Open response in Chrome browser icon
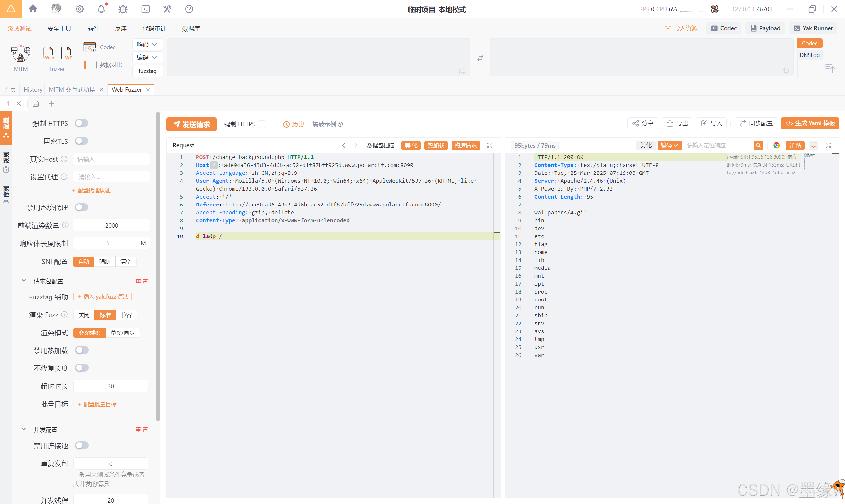Screen dimensions: 845x504 click(776, 145)
